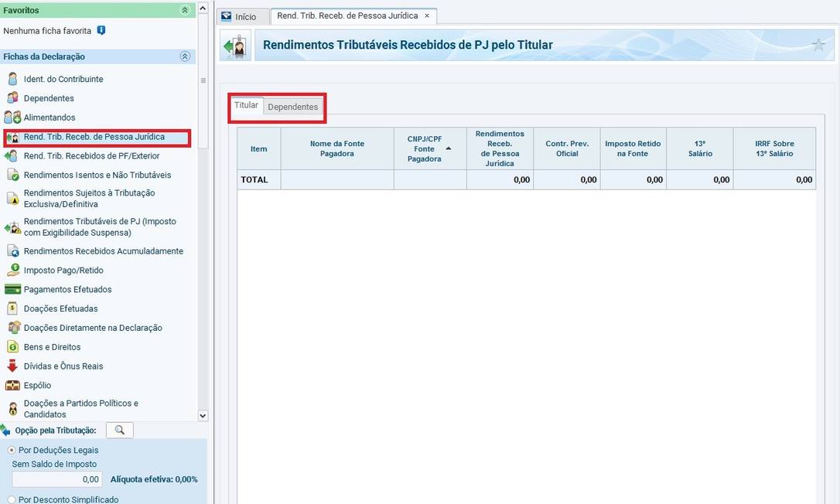This screenshot has width=840, height=504.
Task: Open Rendimentos Isentos e Não Tributáveis
Action: (x=97, y=175)
